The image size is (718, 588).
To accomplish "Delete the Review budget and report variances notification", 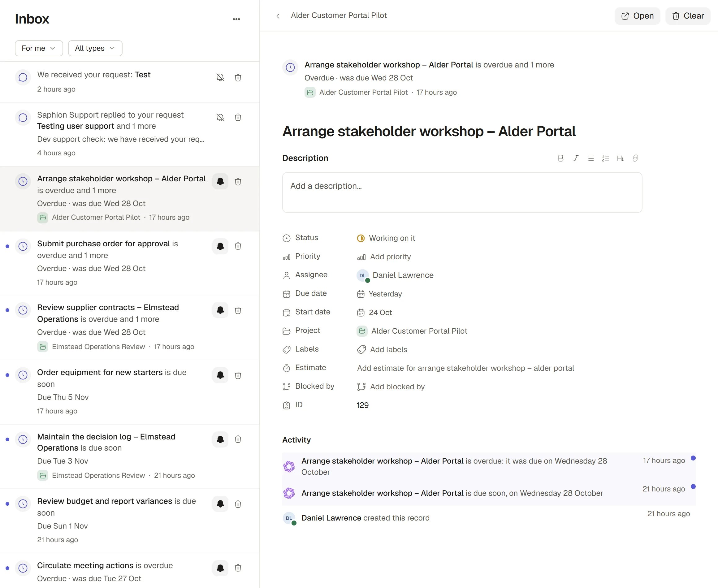I will point(238,504).
